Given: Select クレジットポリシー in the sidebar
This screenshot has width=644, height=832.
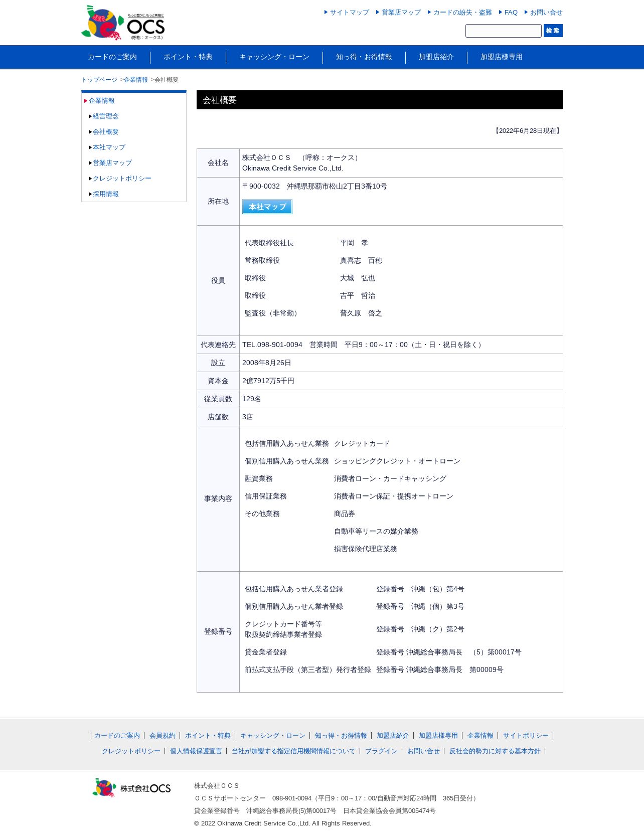Looking at the screenshot, I should (x=122, y=179).
